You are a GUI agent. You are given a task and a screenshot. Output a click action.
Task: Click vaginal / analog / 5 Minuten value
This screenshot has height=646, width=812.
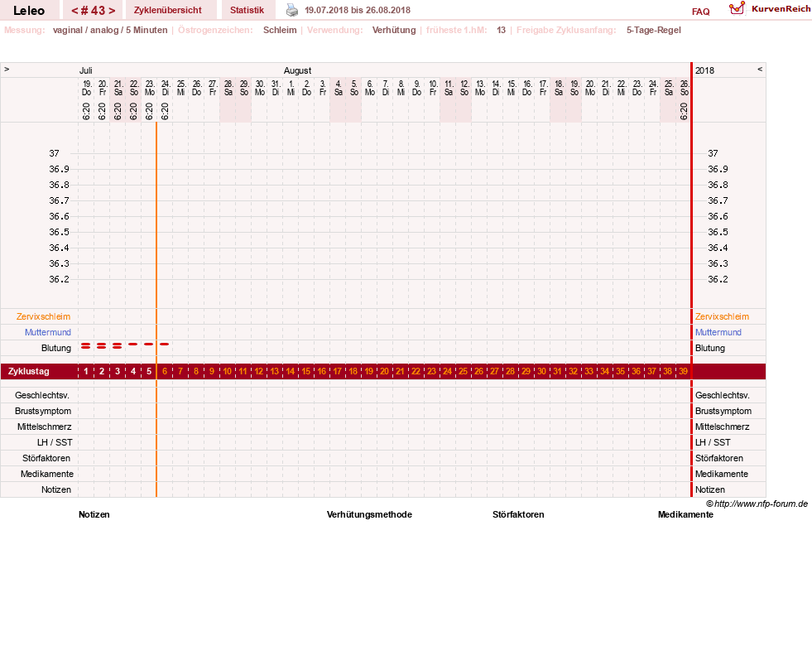110,30
